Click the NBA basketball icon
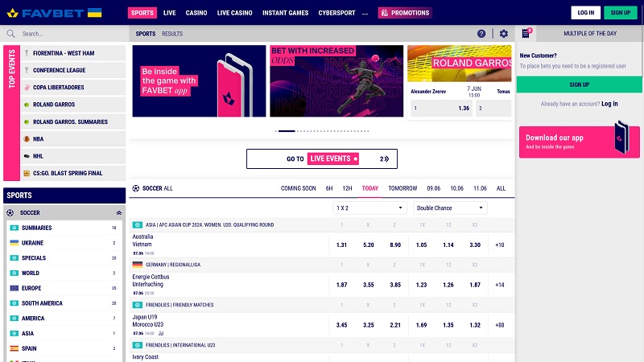The width and height of the screenshot is (644, 362). point(27,138)
